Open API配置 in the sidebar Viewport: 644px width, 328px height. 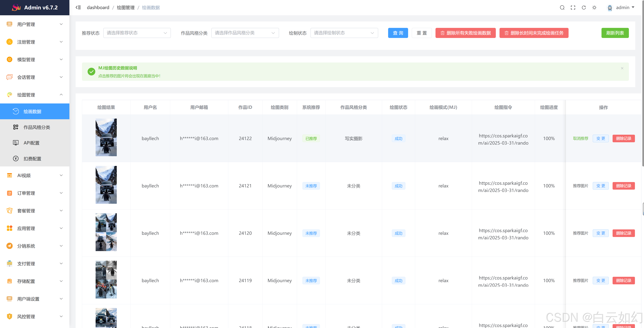[x=31, y=143]
